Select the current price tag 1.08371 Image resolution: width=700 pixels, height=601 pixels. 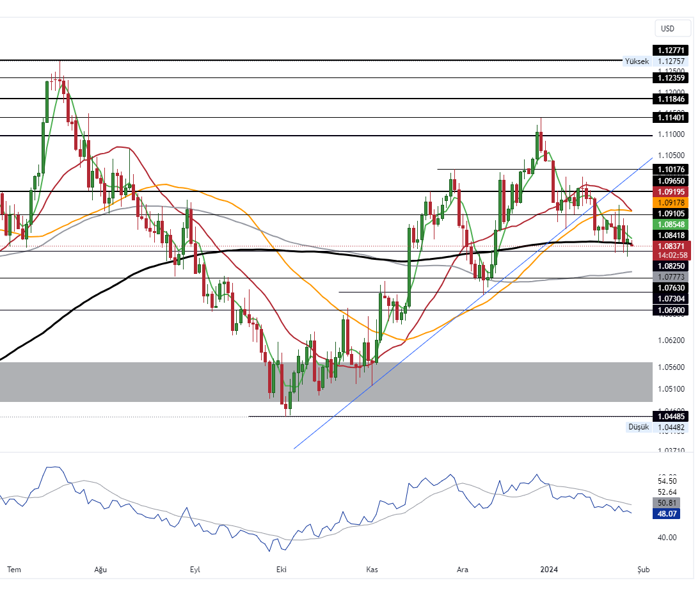pos(672,246)
